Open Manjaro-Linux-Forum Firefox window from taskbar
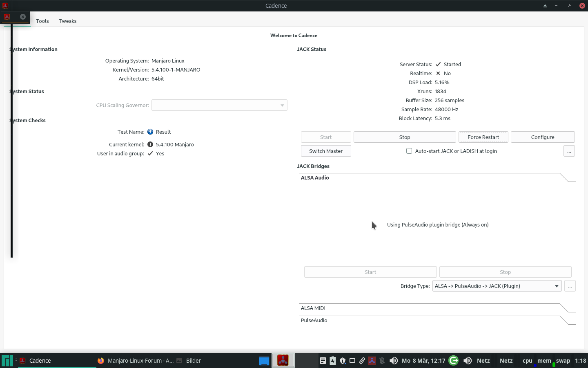The height and width of the screenshot is (368, 588). pyautogui.click(x=136, y=361)
